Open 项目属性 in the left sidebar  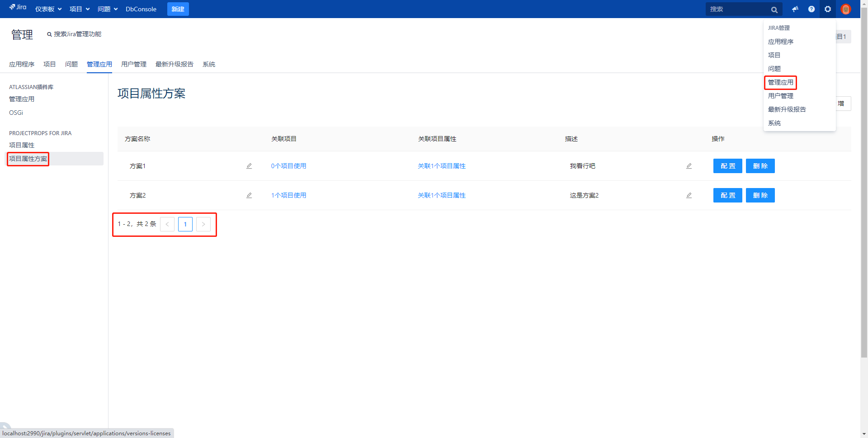[22, 145]
